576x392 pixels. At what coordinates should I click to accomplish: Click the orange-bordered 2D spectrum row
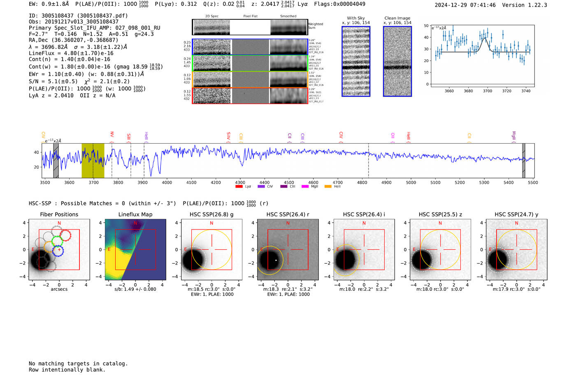tap(250, 79)
